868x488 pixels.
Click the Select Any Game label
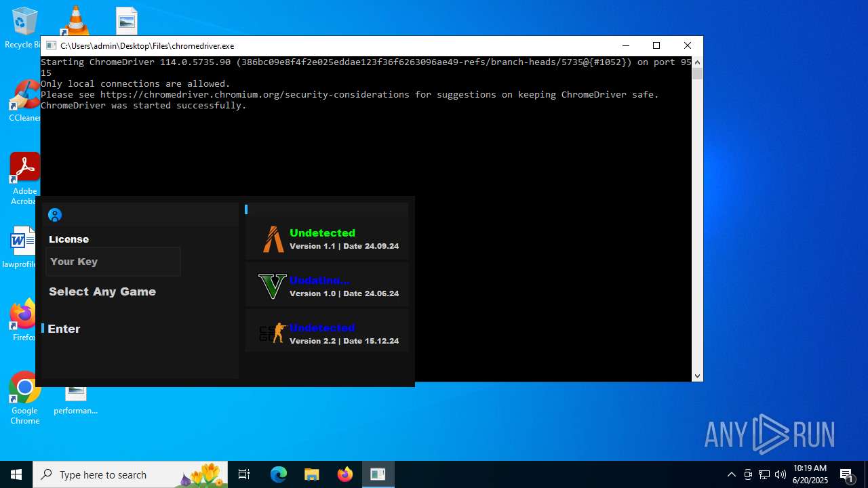coord(102,291)
